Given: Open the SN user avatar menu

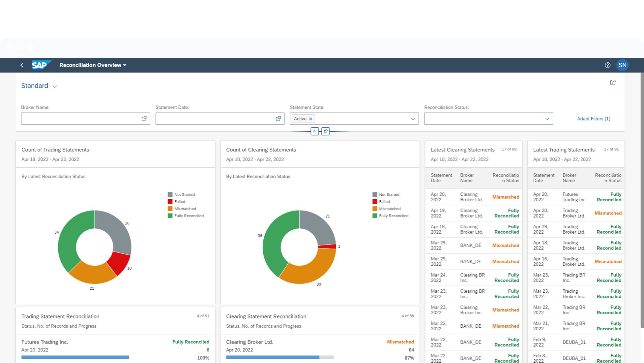Looking at the screenshot, I should click(x=622, y=65).
